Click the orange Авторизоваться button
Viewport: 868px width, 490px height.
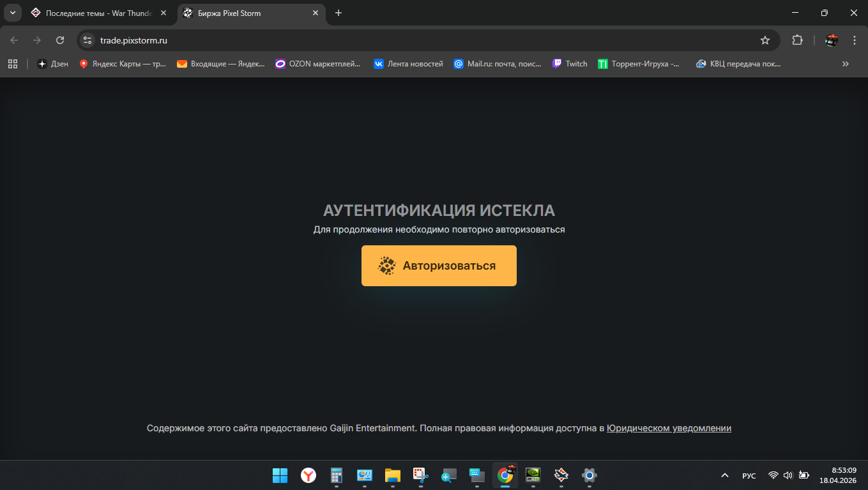click(439, 266)
